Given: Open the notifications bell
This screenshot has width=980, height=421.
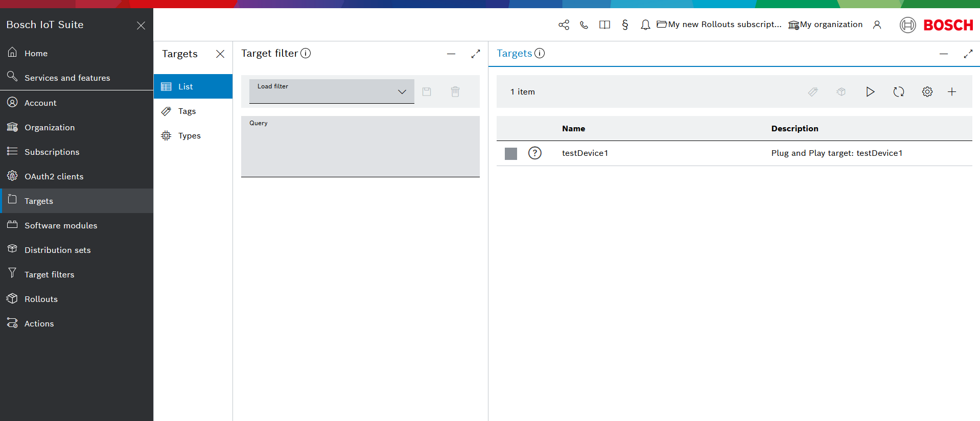Looking at the screenshot, I should (x=645, y=25).
